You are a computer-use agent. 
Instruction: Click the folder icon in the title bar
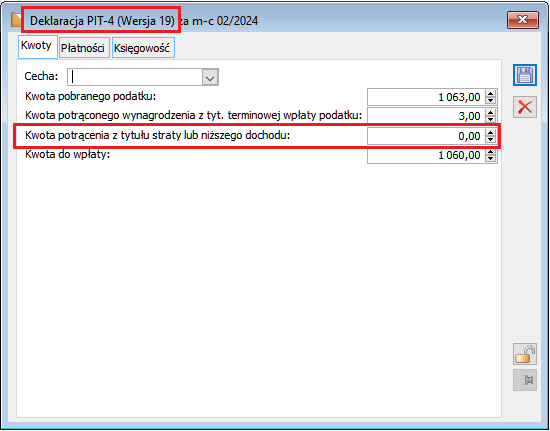[16, 20]
